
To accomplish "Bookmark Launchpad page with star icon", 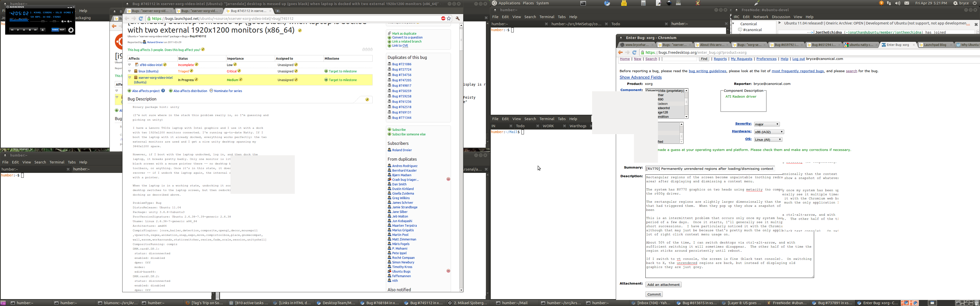I will pyautogui.click(x=449, y=18).
